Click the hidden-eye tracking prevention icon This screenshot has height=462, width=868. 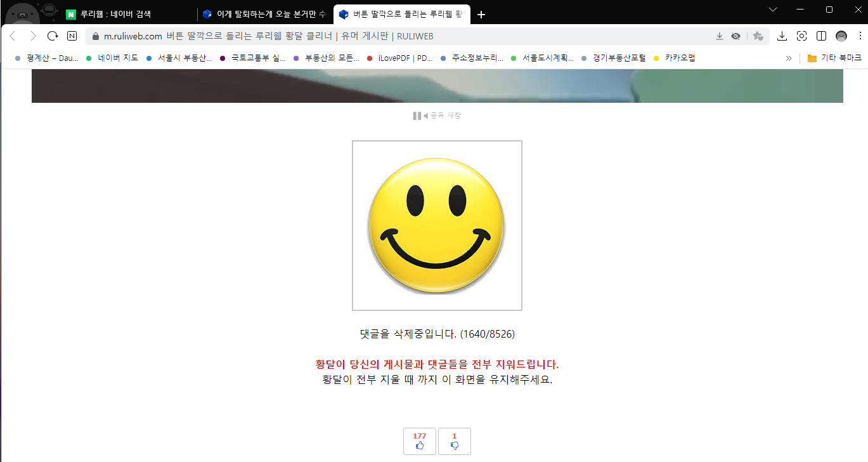pyautogui.click(x=736, y=36)
